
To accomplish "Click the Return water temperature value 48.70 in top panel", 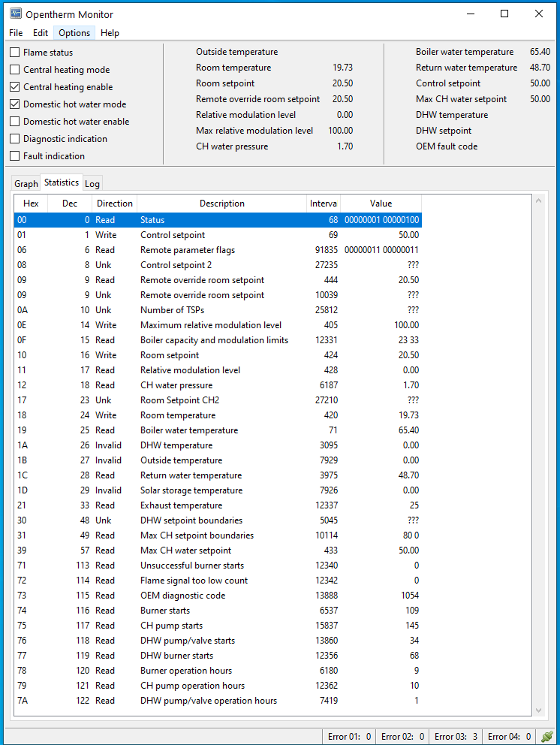I will pos(540,68).
